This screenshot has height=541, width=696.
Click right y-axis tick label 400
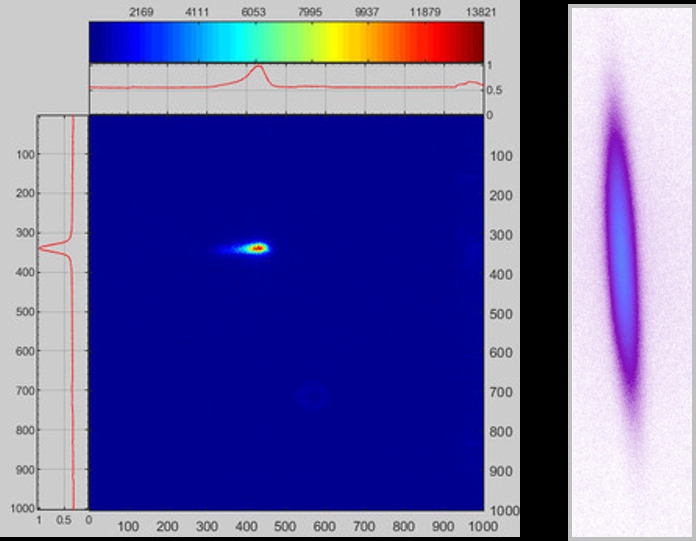click(501, 275)
